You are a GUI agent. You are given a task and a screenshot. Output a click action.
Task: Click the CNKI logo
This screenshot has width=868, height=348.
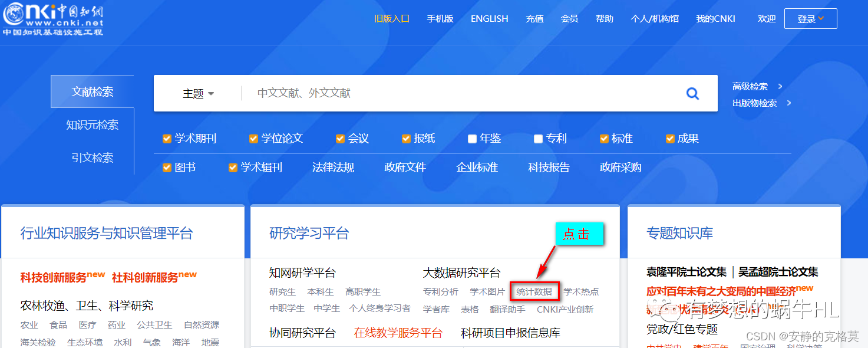[x=53, y=18]
